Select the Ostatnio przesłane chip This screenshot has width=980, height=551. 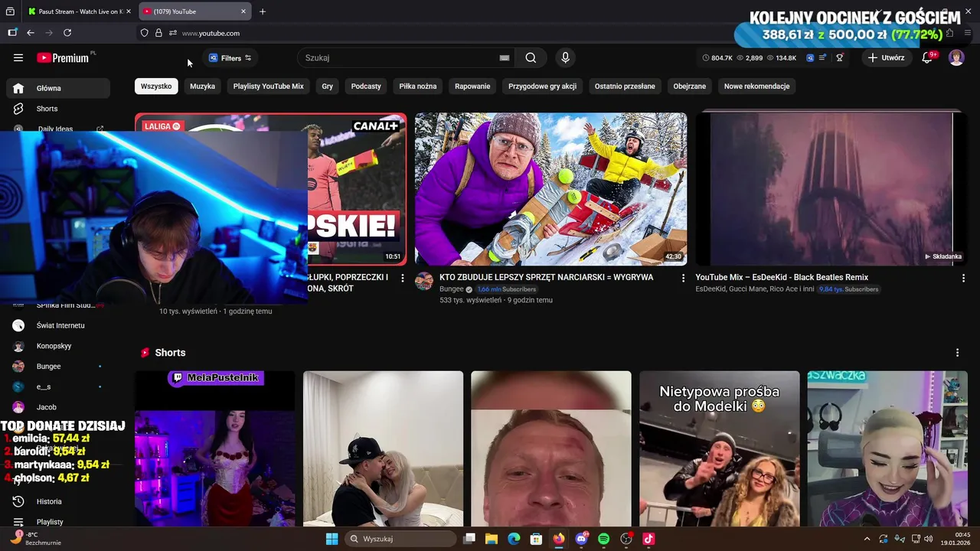(x=625, y=86)
